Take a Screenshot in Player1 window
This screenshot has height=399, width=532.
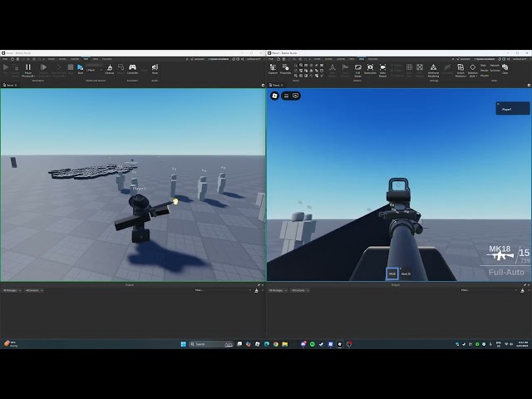coord(370,69)
